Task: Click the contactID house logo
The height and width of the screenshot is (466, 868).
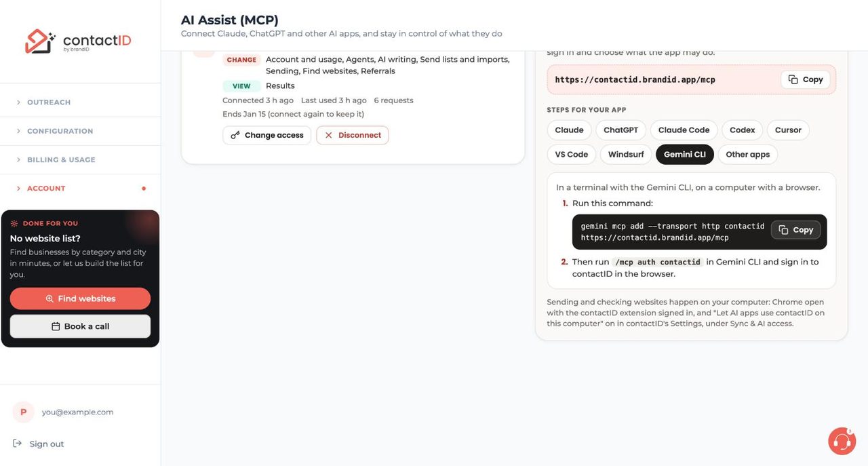Action: [40, 41]
